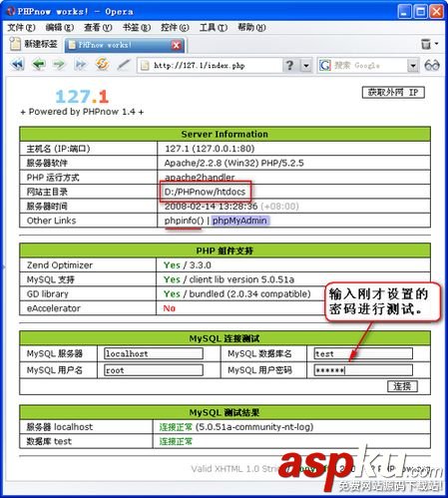The width and height of the screenshot is (448, 498).
Task: Open the search engine dropdown arrow
Action: 413,66
